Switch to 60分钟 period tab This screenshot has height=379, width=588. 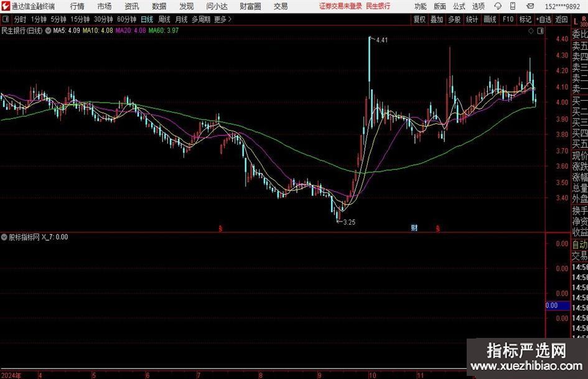126,19
